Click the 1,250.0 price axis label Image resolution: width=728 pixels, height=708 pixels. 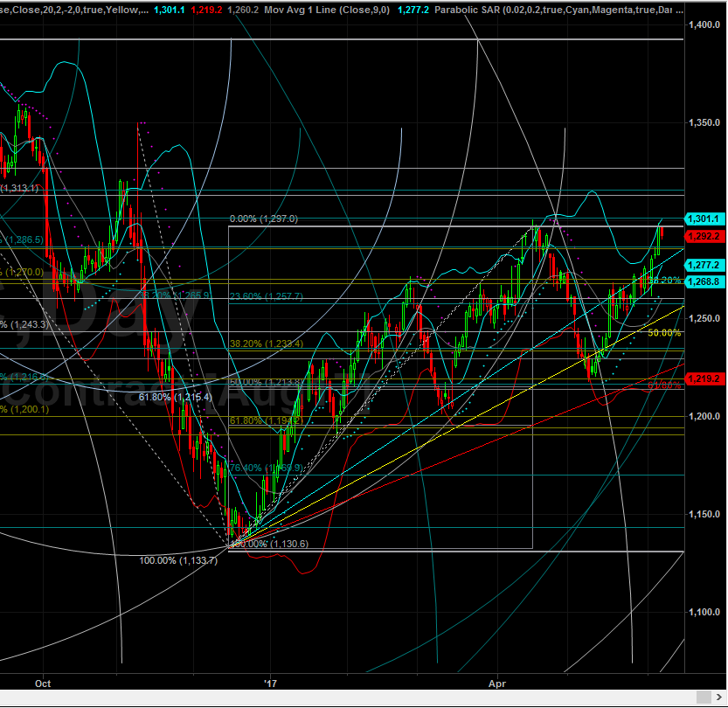[704, 319]
